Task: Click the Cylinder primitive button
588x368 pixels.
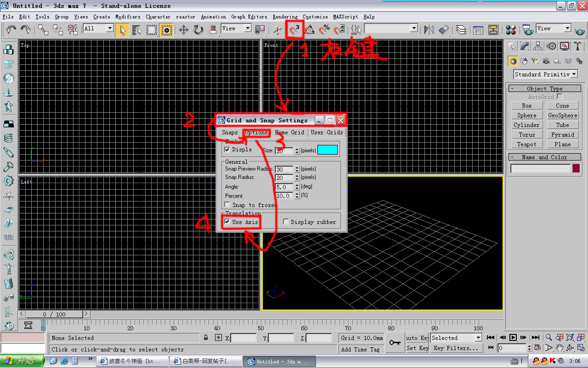Action: pos(527,125)
